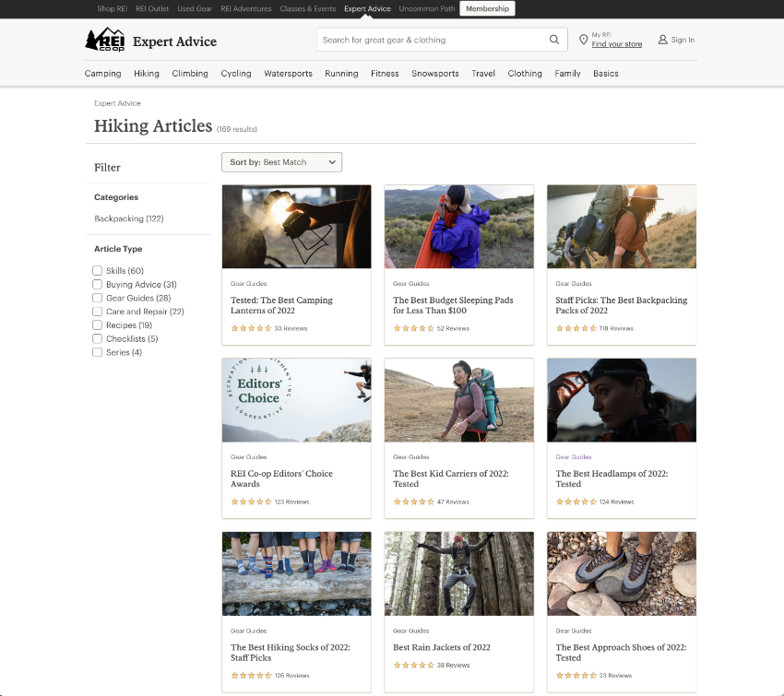Image resolution: width=784 pixels, height=696 pixels.
Task: Click the Membership button
Action: point(487,8)
